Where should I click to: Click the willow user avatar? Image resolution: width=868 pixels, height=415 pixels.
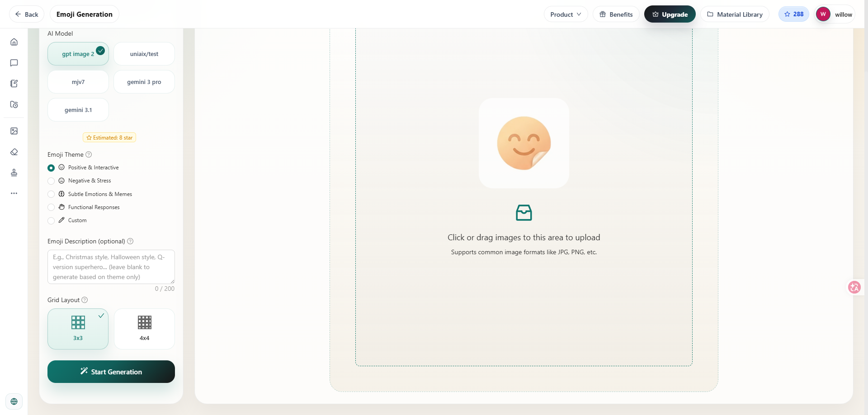pos(823,14)
